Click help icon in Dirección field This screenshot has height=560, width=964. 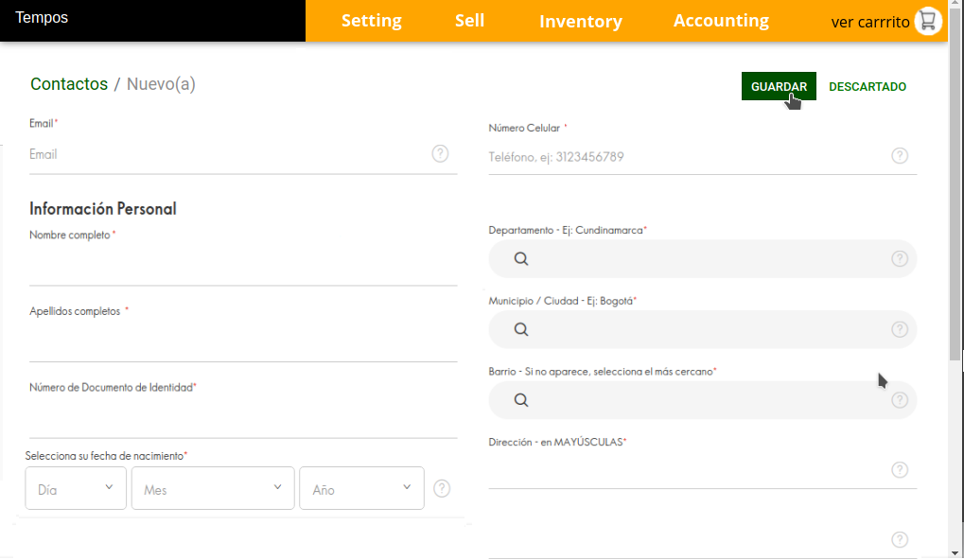(x=900, y=470)
